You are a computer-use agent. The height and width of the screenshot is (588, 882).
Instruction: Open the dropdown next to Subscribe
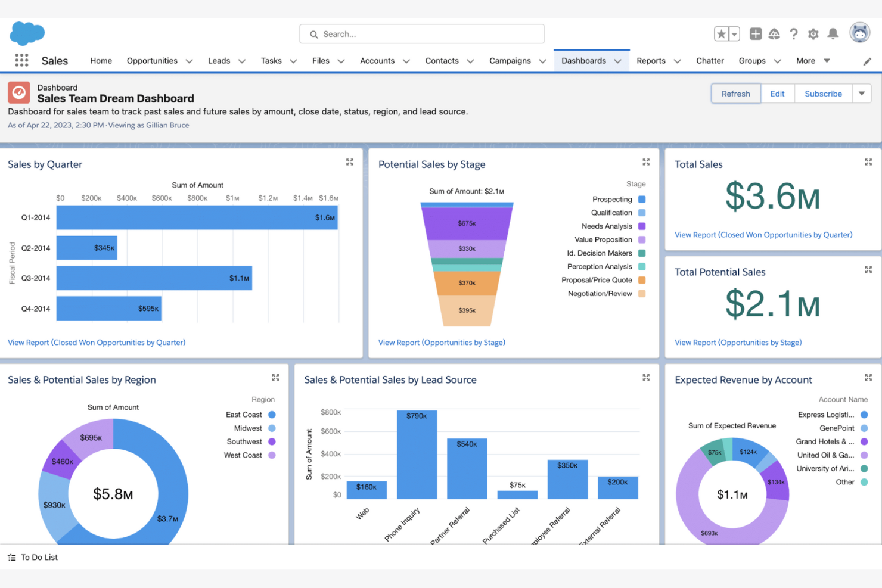tap(862, 94)
